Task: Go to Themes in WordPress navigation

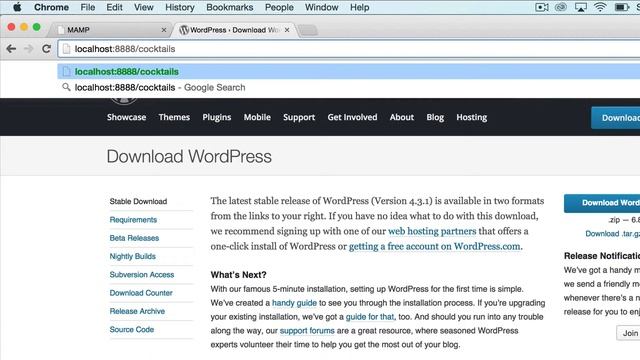Action: 174,117
